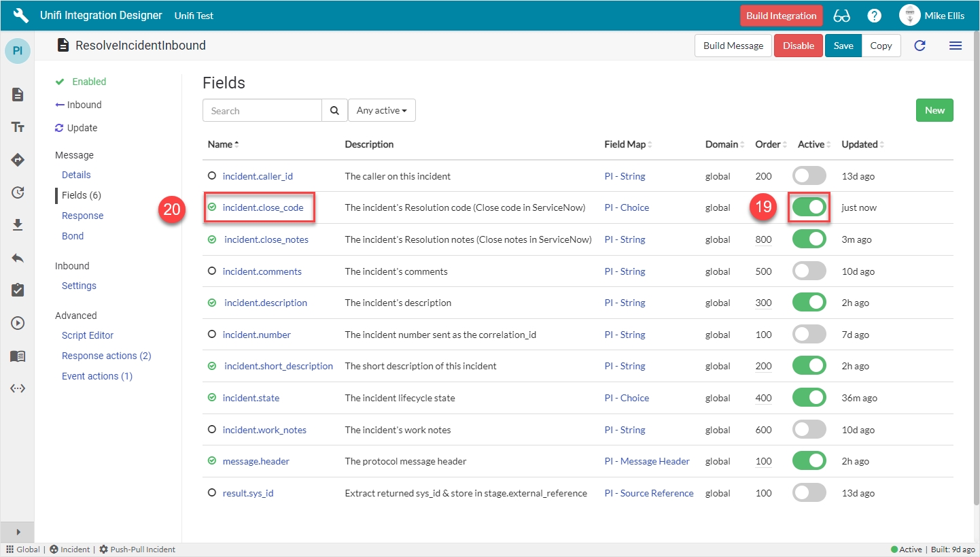This screenshot has width=980, height=557.
Task: Open the incident.close_code field link
Action: 263,207
